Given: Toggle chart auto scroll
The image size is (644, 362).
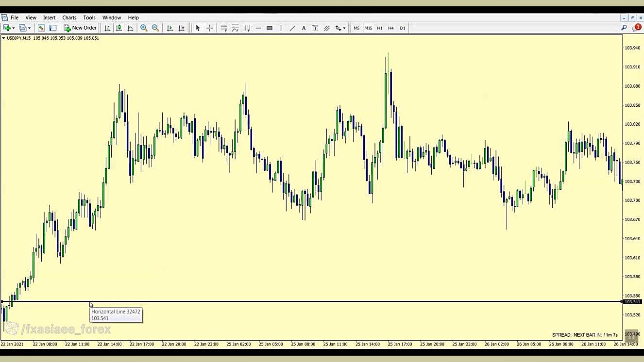Looking at the screenshot, I should [169, 28].
